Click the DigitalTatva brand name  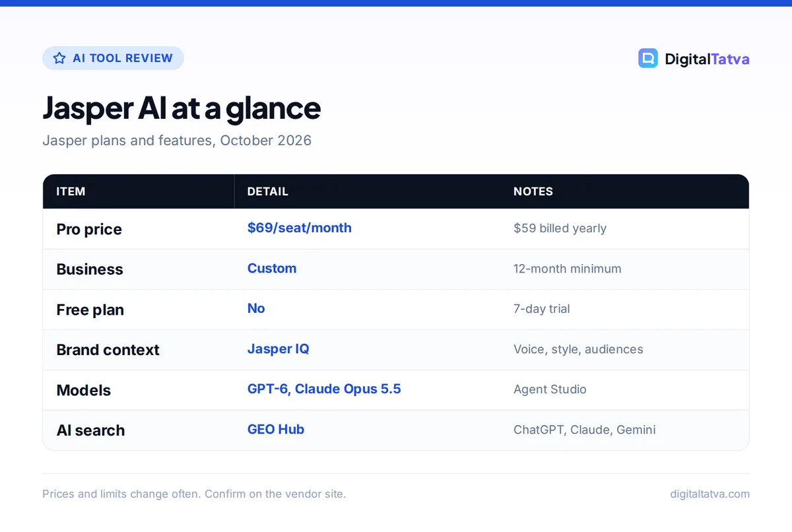pos(707,59)
